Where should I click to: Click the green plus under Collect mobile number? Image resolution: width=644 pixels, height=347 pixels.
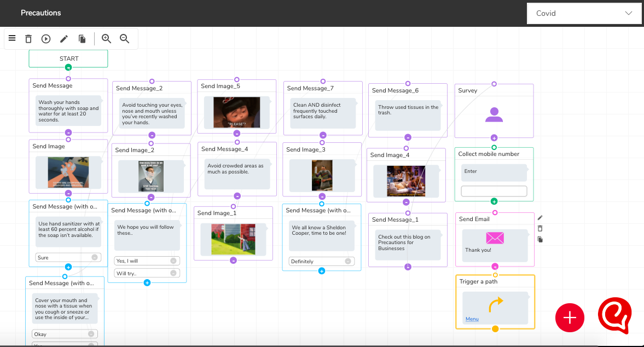pyautogui.click(x=494, y=201)
